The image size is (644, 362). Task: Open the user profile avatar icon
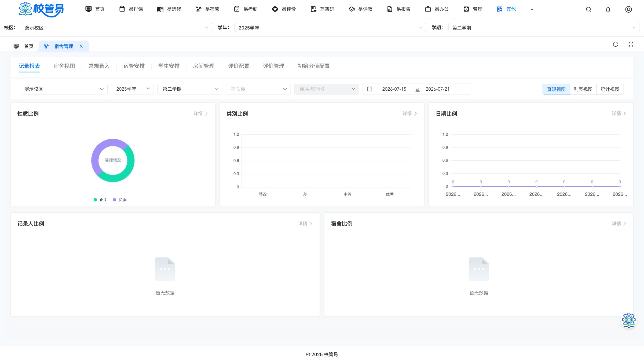click(628, 9)
